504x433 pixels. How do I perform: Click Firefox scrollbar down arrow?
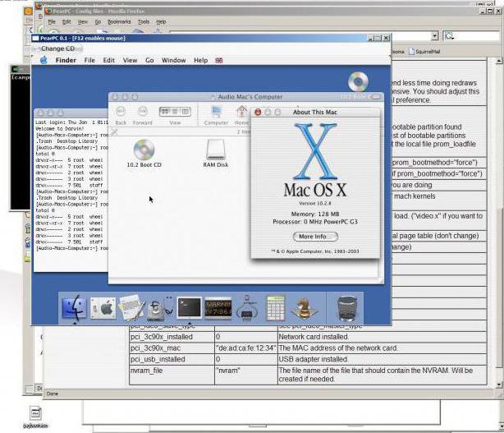click(x=498, y=385)
